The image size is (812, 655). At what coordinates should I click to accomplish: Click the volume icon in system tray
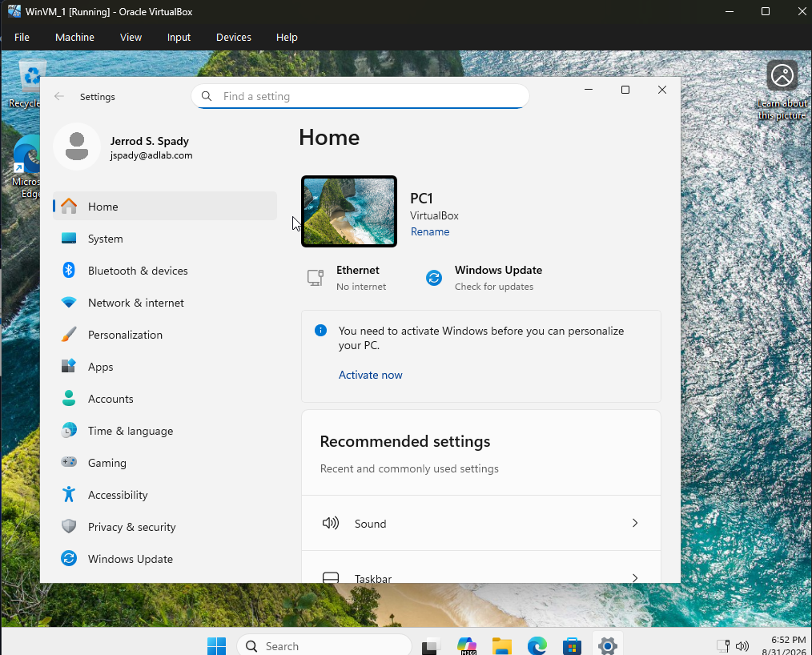tap(742, 645)
